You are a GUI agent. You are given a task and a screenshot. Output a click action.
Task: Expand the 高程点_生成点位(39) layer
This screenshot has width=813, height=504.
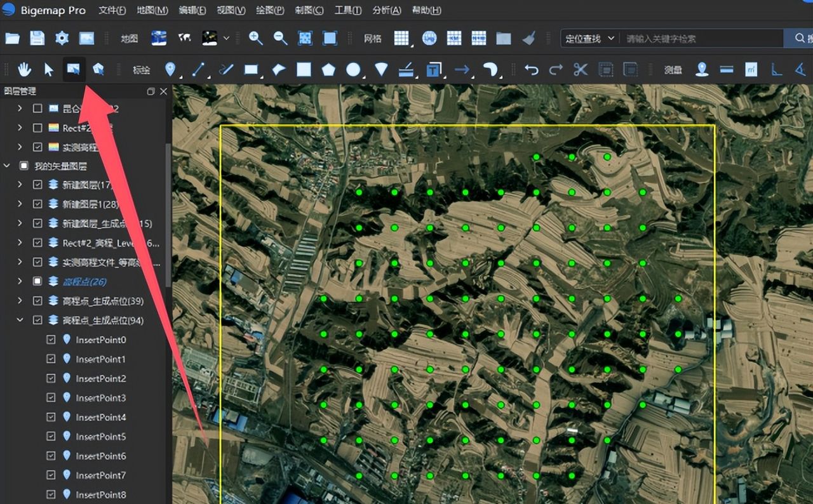coord(20,301)
